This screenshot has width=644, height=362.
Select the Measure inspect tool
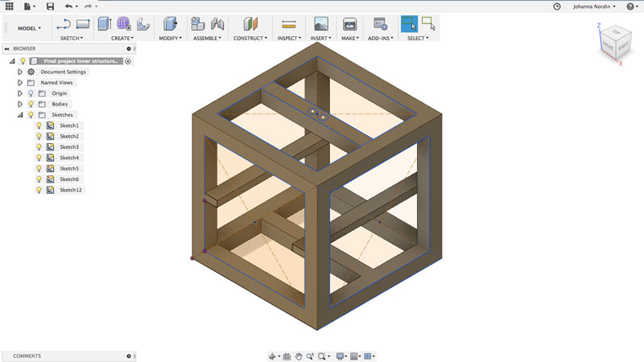tap(289, 25)
